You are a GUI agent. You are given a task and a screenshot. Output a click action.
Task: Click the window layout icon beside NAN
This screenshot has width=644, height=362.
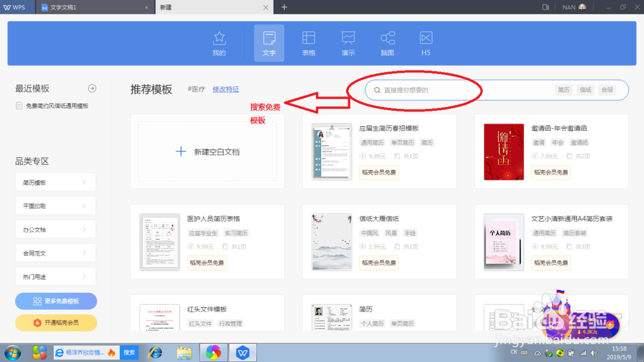coord(545,7)
